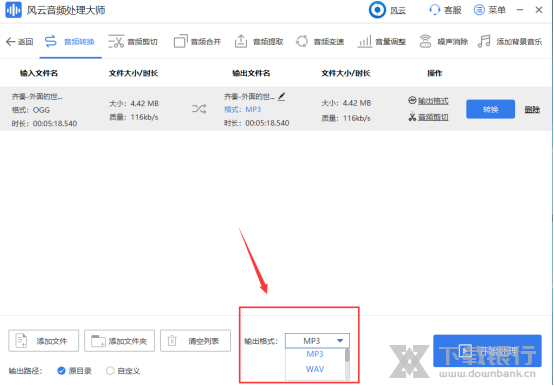Choose MP3 in the dropdown list
The height and width of the screenshot is (386, 554).
tap(314, 354)
